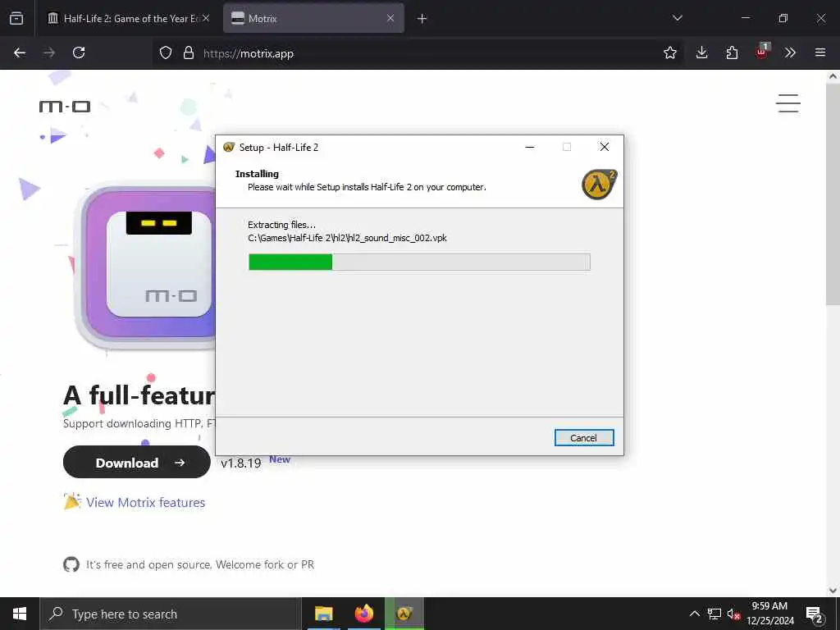This screenshot has width=840, height=630.
Task: Click the GitHub icon for open source
Action: (71, 564)
